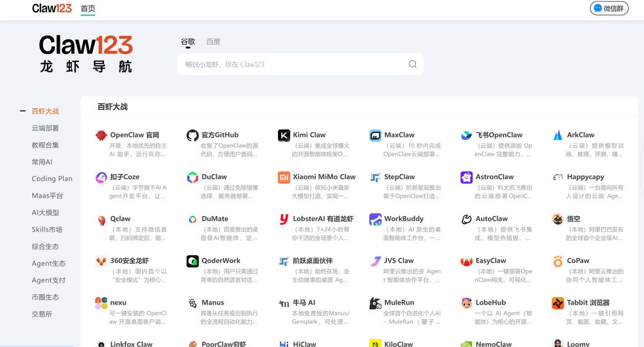Open the OpenClaw 官网 red lobster icon
Image resolution: width=644 pixels, height=347 pixels.
[x=101, y=135]
